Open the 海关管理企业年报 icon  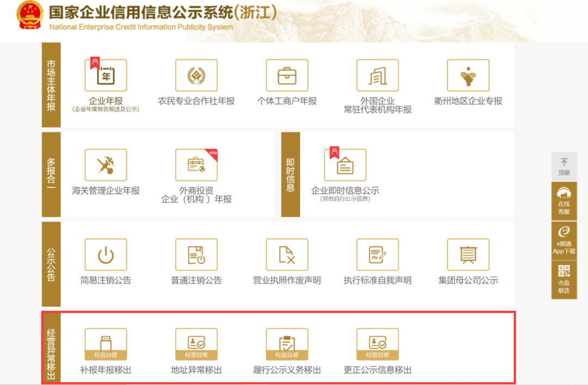click(106, 165)
